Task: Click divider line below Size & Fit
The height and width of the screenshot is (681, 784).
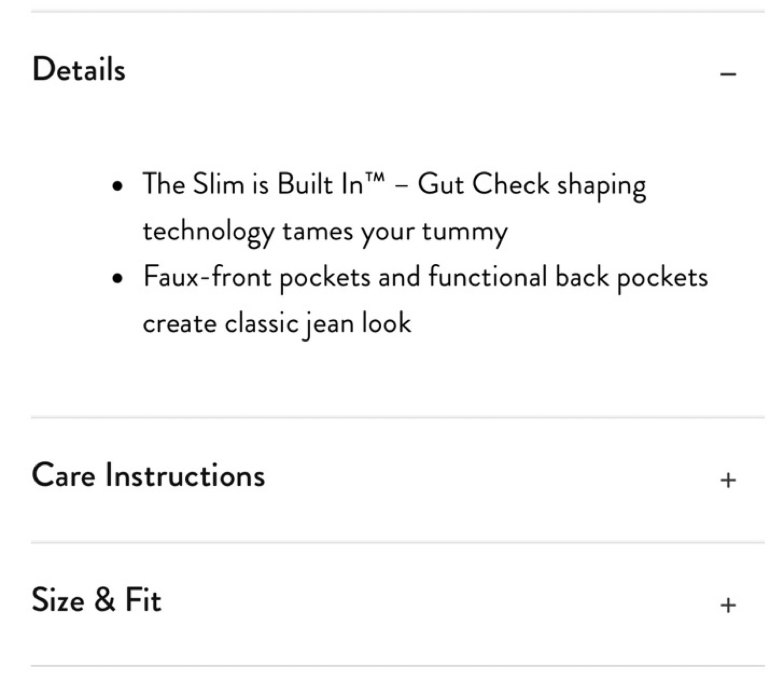Action: tap(397, 666)
